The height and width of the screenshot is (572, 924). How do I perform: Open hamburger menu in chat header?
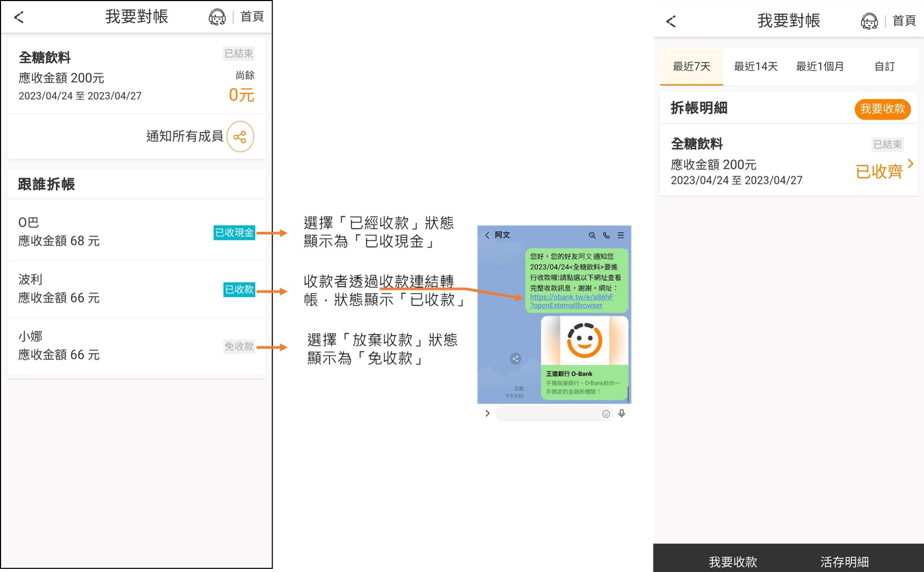621,235
